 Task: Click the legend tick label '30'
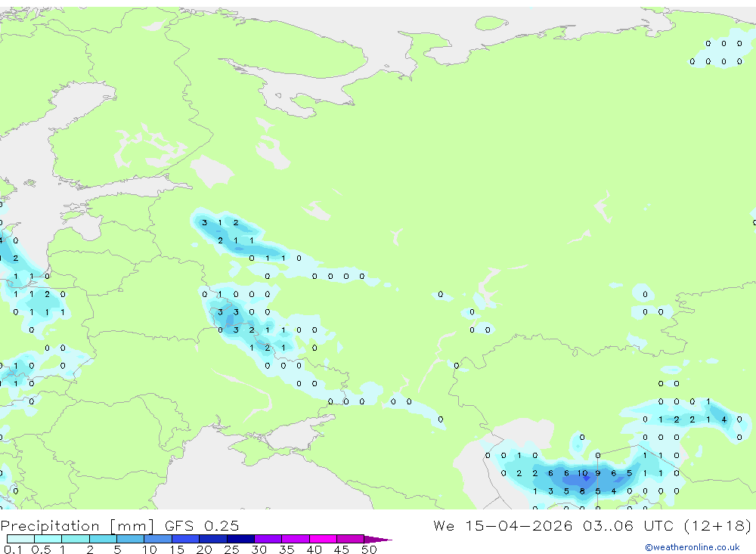tap(259, 549)
